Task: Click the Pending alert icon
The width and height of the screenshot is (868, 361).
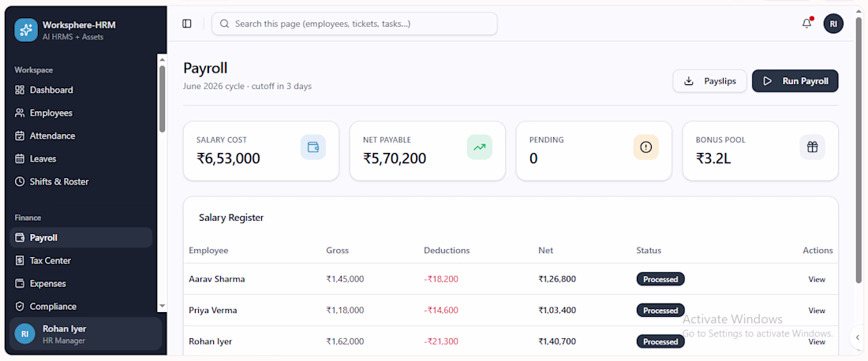Action: 646,147
